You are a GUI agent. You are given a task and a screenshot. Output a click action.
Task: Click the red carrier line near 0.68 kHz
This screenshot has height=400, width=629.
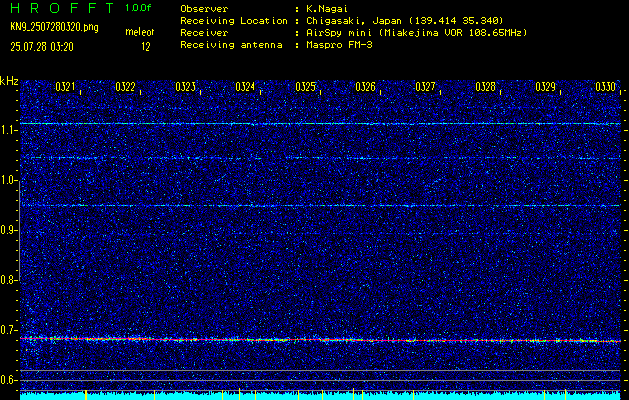[320, 340]
